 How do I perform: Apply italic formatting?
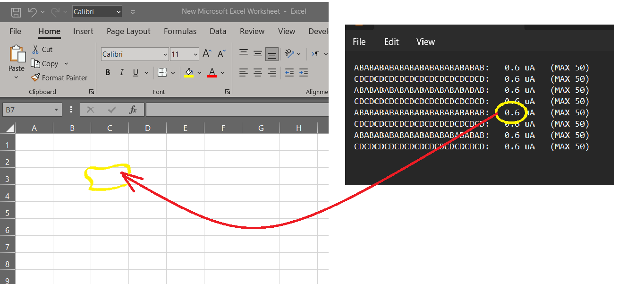(x=121, y=72)
